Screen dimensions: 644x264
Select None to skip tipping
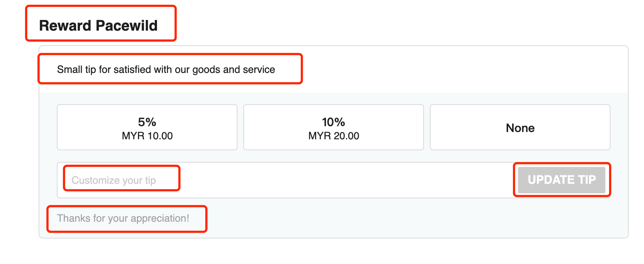520,128
